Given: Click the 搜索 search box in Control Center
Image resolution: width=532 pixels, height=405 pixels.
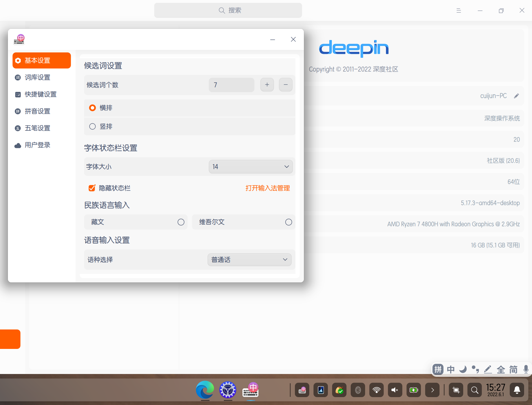Looking at the screenshot, I should [228, 10].
